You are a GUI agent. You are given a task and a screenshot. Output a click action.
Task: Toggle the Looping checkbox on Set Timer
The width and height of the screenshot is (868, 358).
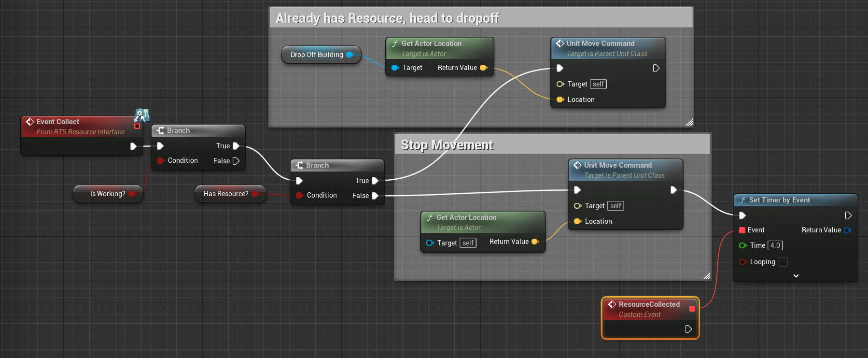783,262
